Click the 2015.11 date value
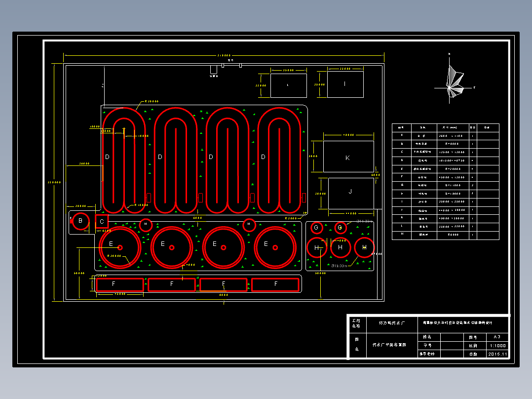532x399 pixels. [x=497, y=354]
